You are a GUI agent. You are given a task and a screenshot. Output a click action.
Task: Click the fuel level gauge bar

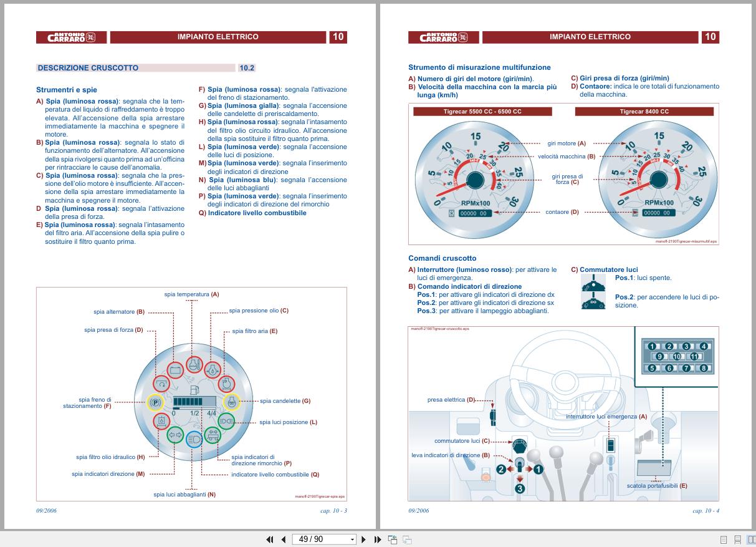193,402
